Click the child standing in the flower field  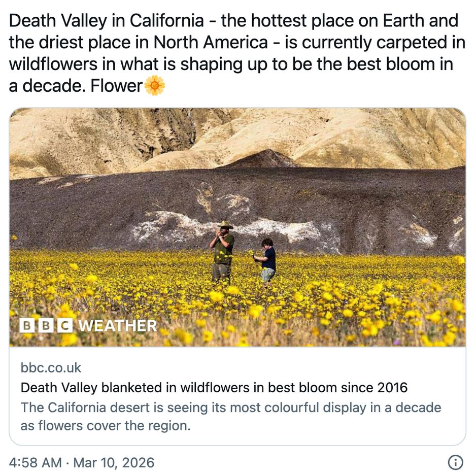(x=267, y=260)
